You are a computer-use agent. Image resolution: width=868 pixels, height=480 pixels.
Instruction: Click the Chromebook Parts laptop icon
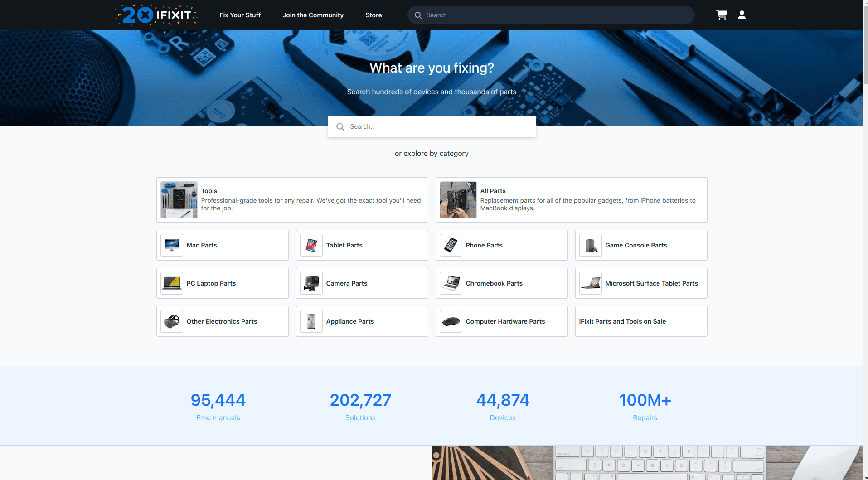click(x=451, y=283)
